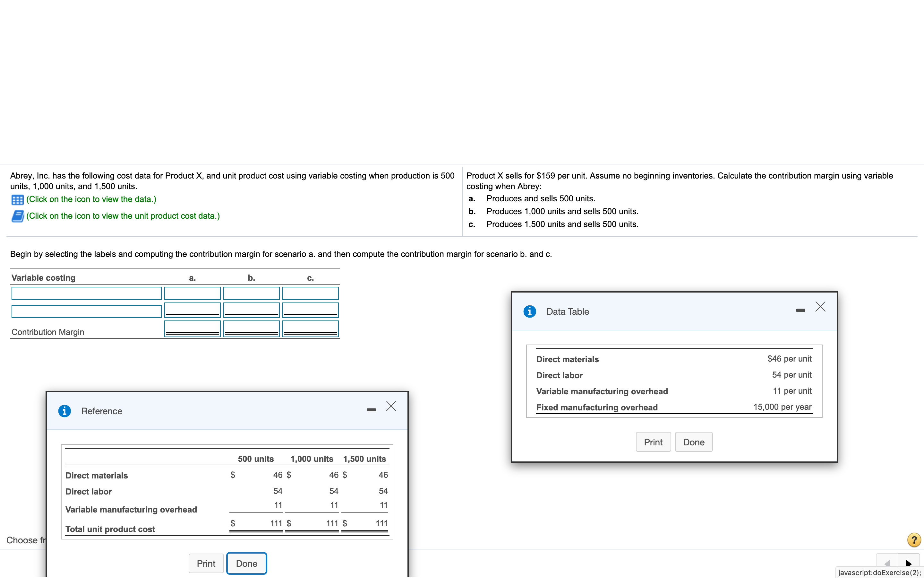Click the '1,500 units' column header
This screenshot has height=578, width=924.
(365, 459)
